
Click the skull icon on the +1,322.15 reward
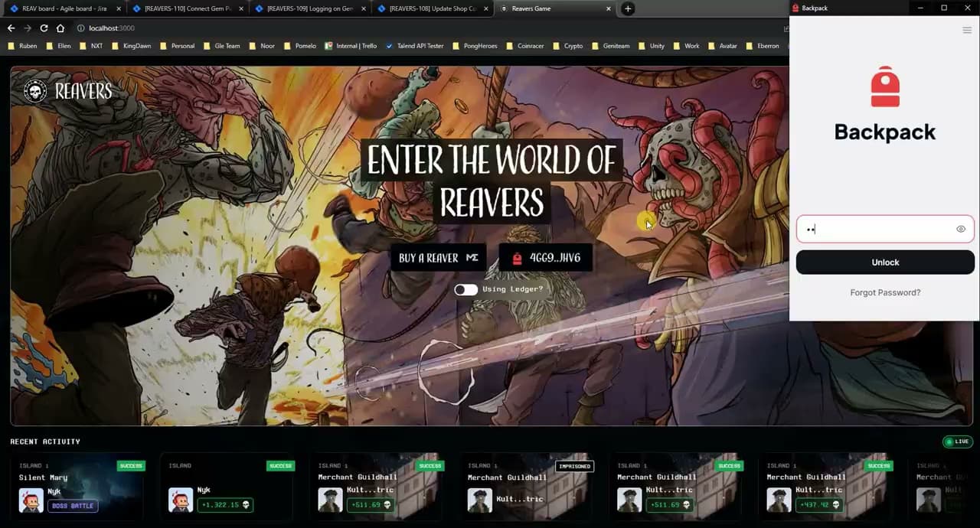tap(245, 505)
